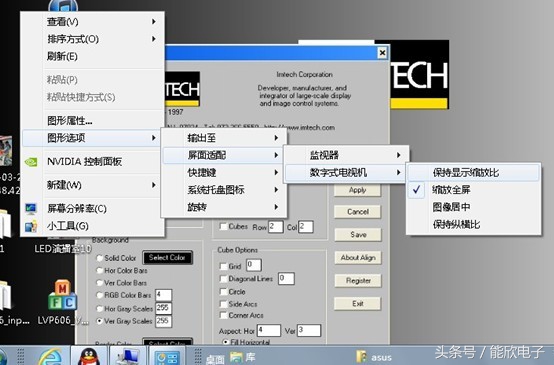Click Aspect Ver input field
Viewport: 554px width, 365px height.
point(309,331)
